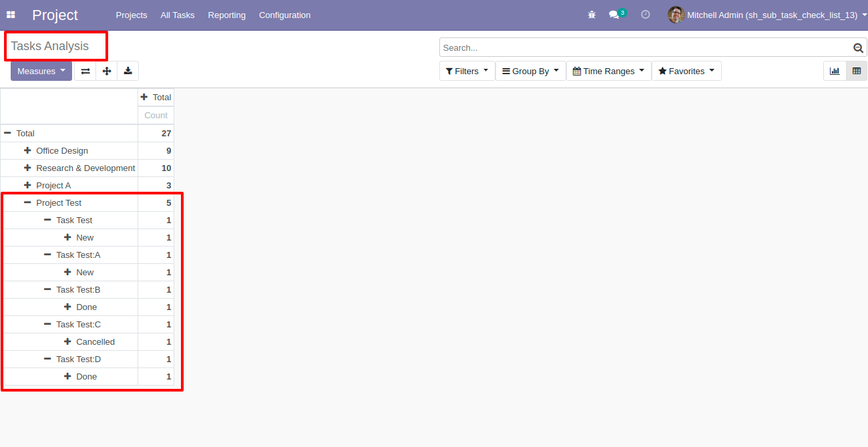
Task: Switch to the pivot table view
Action: (x=857, y=71)
